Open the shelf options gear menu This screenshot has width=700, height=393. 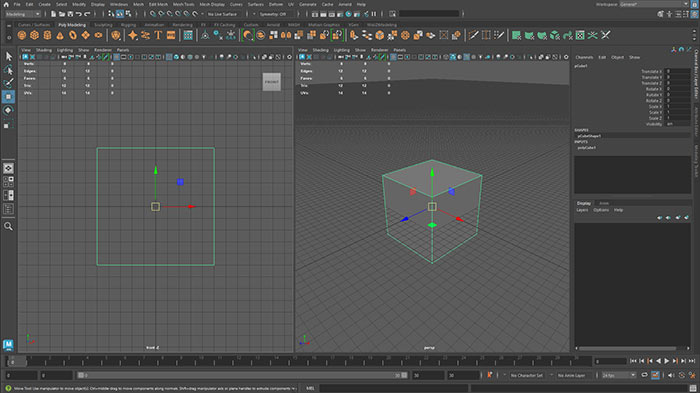[9, 38]
